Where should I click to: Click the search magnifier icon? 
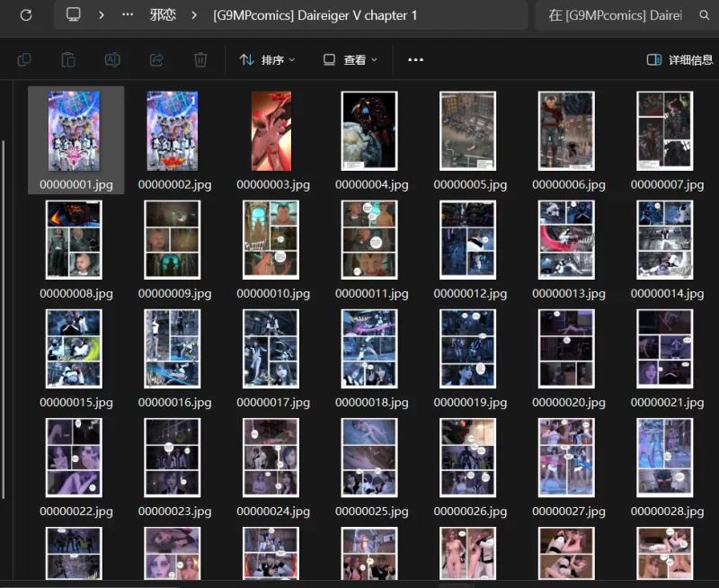click(705, 15)
